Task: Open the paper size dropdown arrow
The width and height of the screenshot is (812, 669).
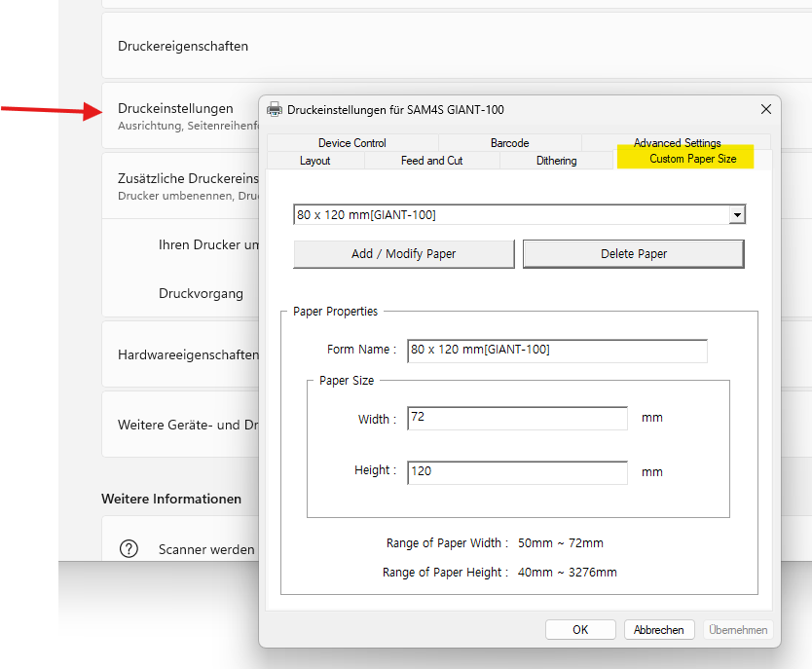Action: (737, 214)
